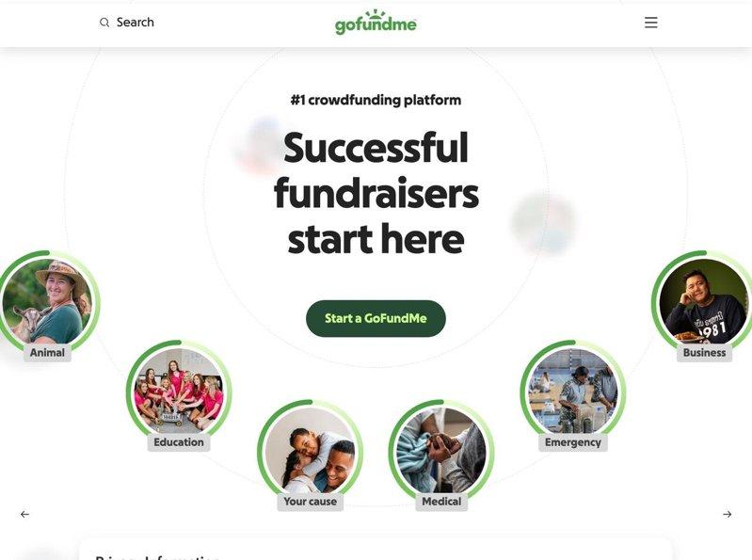Image resolution: width=752 pixels, height=560 pixels.
Task: Click the Emergency label tag
Action: click(x=572, y=442)
